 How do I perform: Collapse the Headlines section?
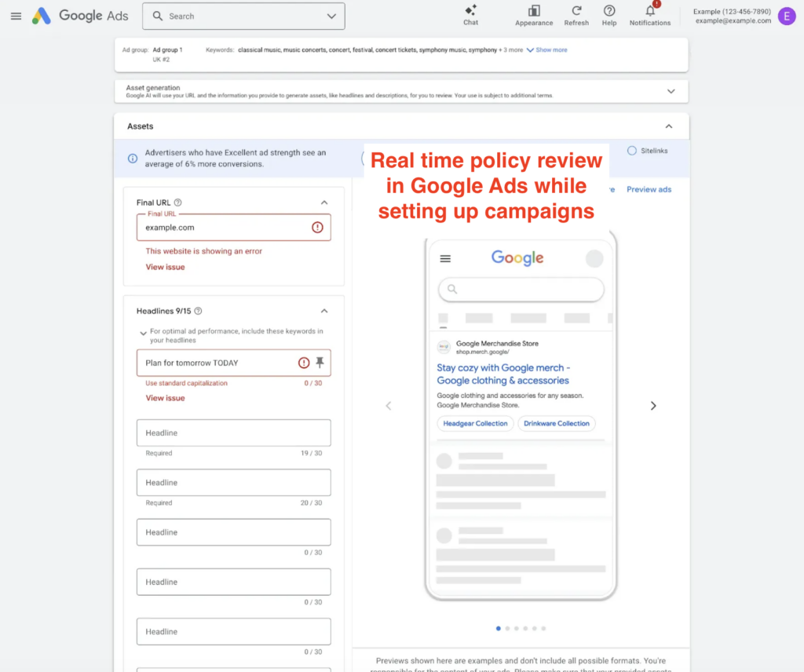point(324,311)
